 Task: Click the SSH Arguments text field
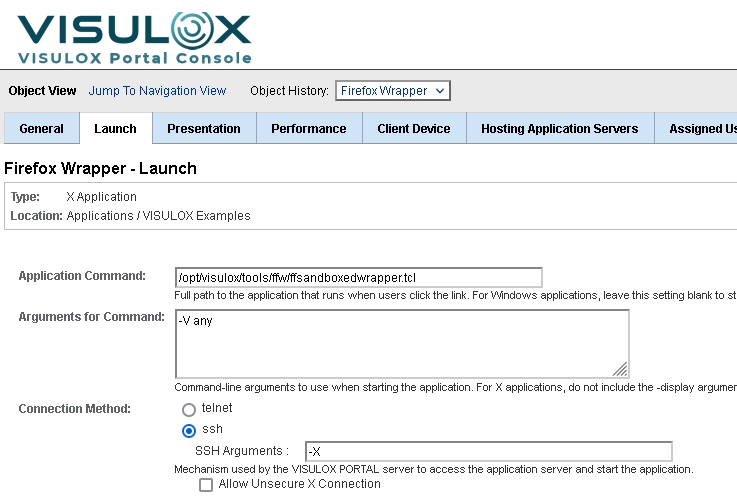(488, 451)
